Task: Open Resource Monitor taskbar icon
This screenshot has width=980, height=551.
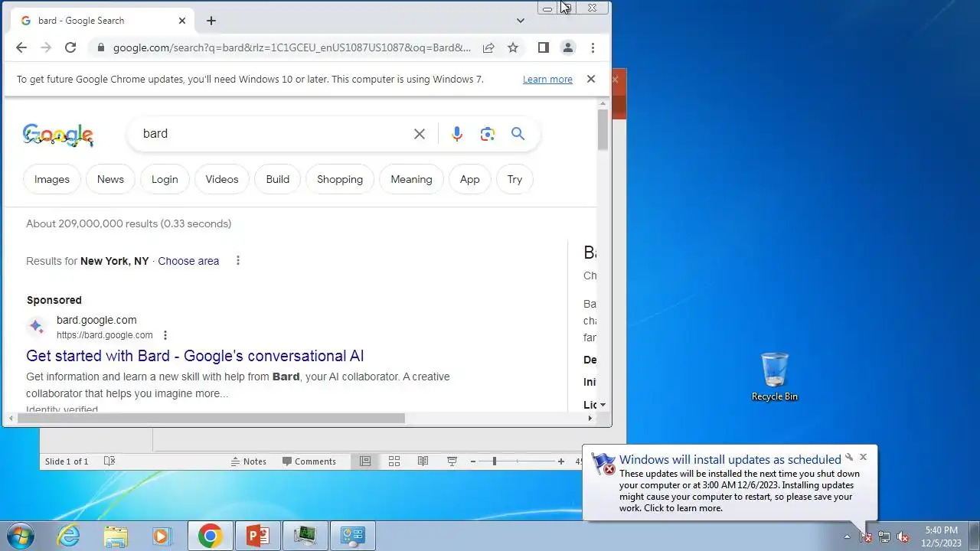Action: pyautogui.click(x=305, y=536)
